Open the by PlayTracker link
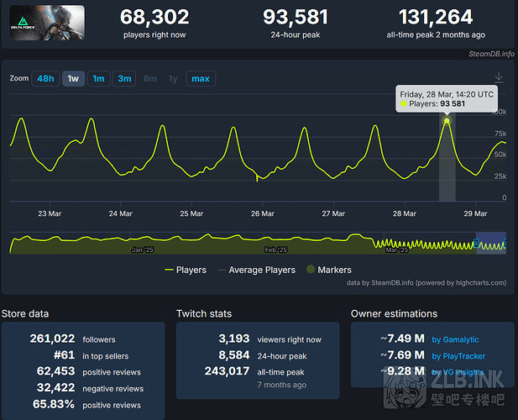 pos(458,356)
